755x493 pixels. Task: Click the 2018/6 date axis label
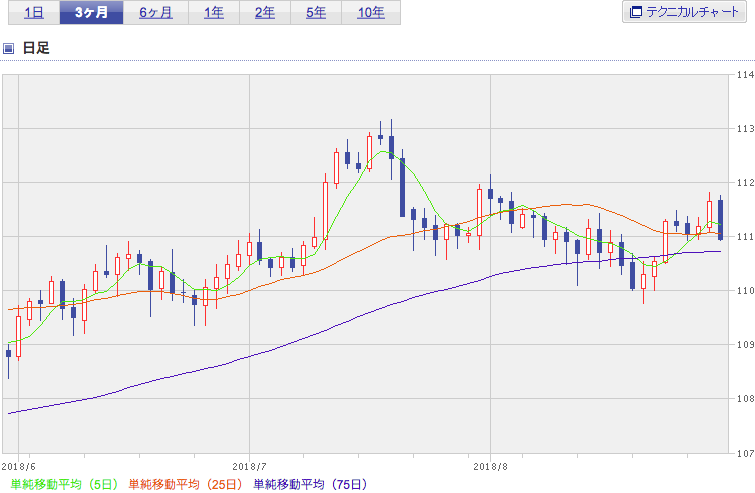[x=18, y=467]
